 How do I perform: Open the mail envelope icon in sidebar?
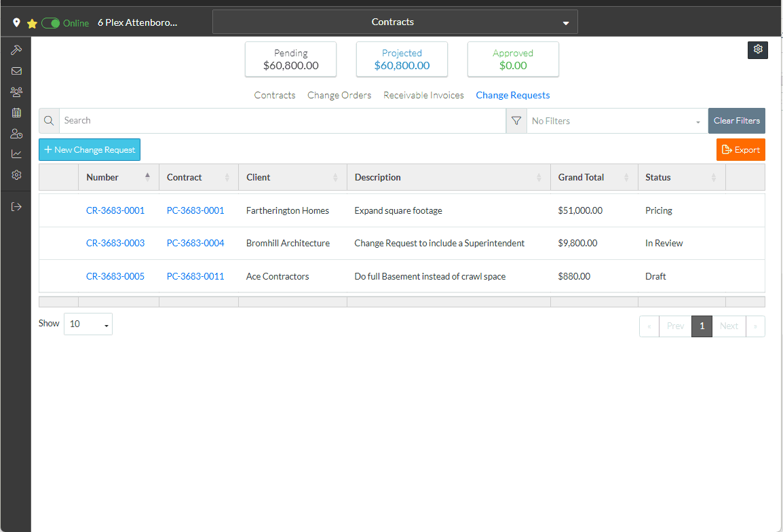16,71
